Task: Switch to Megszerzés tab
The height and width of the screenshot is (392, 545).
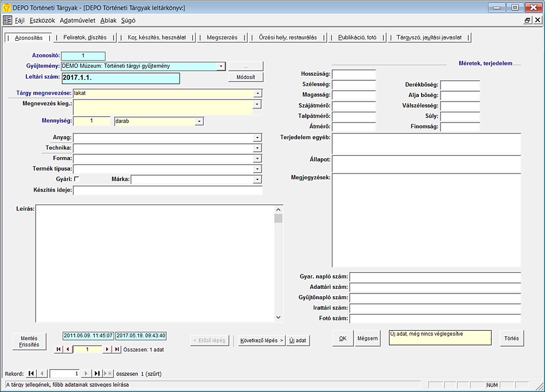Action: (221, 37)
